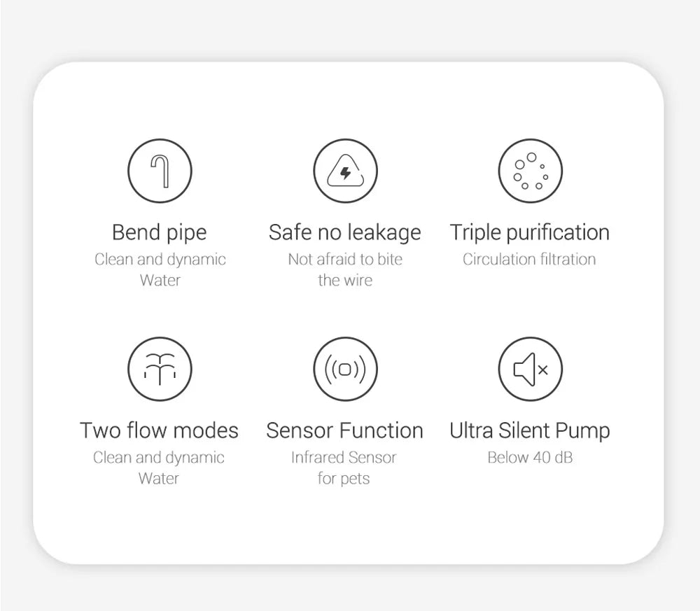The height and width of the screenshot is (611, 700).
Task: Click the Infrared Sensor description line
Action: coord(344,458)
